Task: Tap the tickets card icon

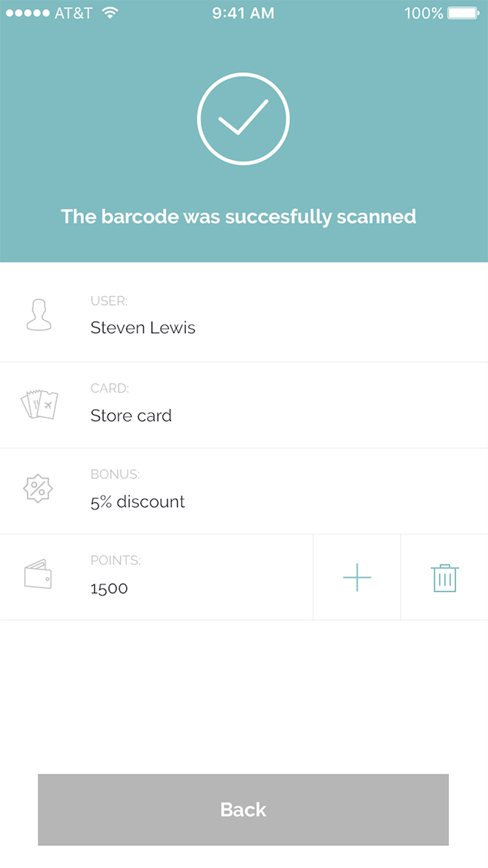Action: [x=40, y=405]
